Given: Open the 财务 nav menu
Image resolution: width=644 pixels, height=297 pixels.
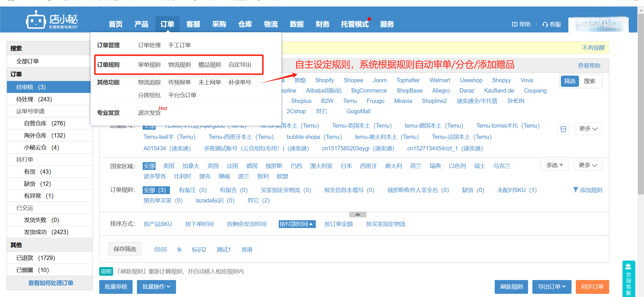Looking at the screenshot, I should click(322, 24).
